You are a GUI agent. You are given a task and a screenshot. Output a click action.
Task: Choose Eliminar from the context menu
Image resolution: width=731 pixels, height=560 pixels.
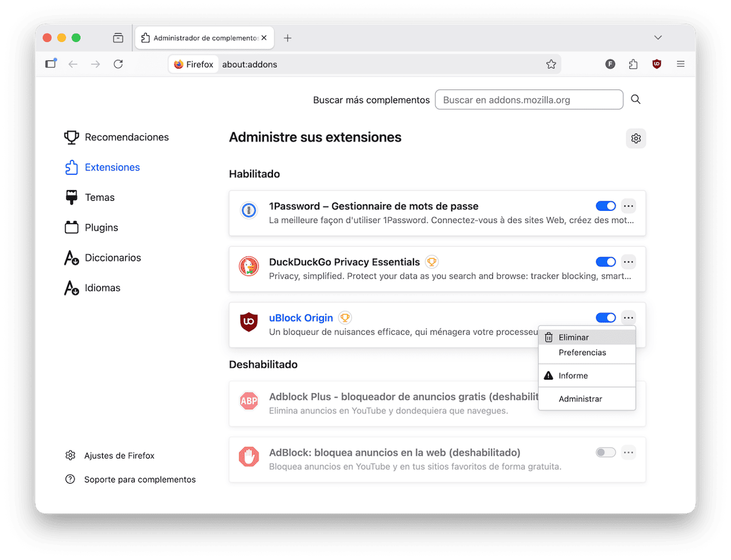573,338
